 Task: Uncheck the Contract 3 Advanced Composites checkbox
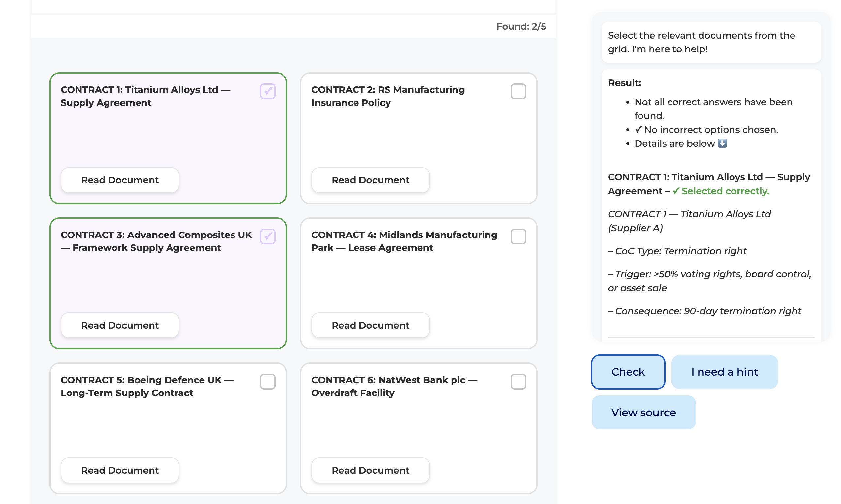point(267,236)
